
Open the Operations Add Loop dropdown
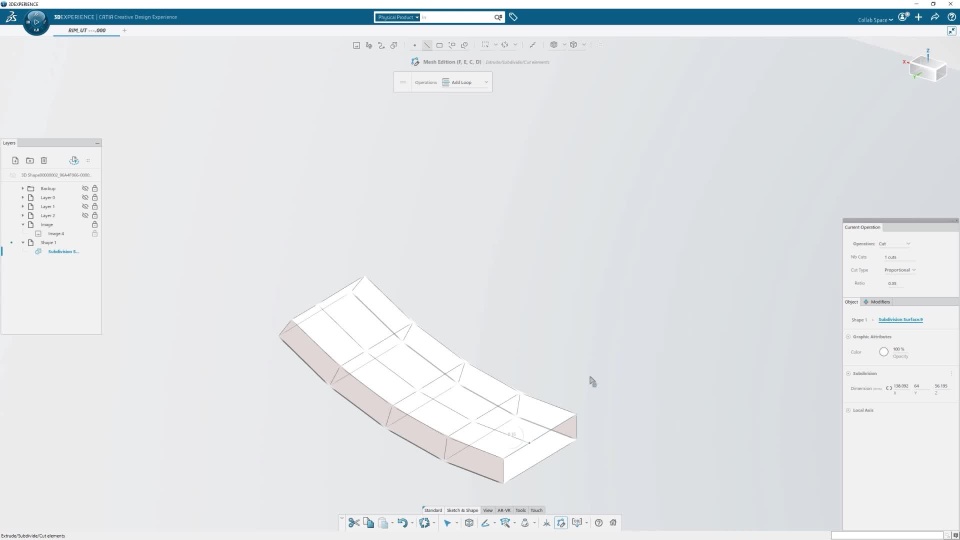point(465,82)
